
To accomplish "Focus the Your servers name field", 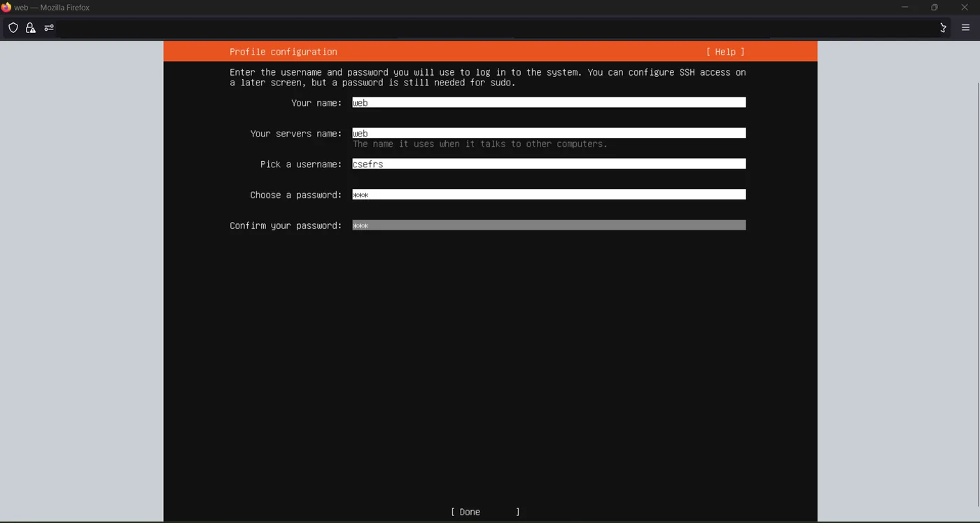I will click(x=549, y=133).
